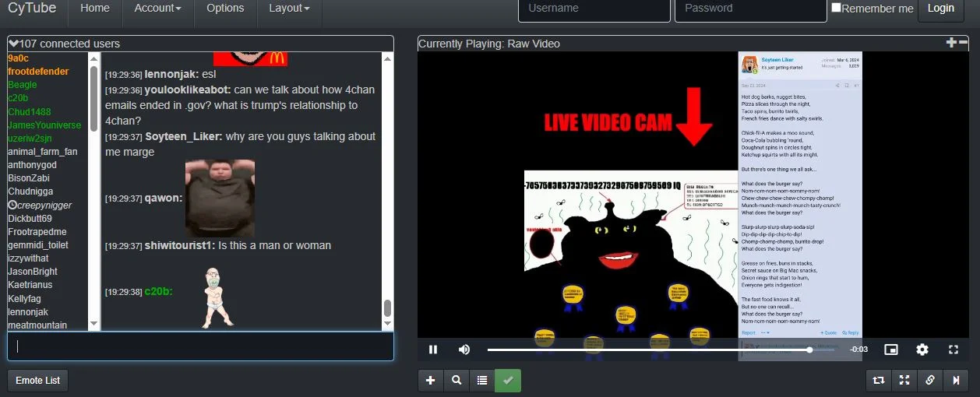The height and width of the screenshot is (397, 980).
Task: Get the media link via chain icon
Action: [x=930, y=381]
